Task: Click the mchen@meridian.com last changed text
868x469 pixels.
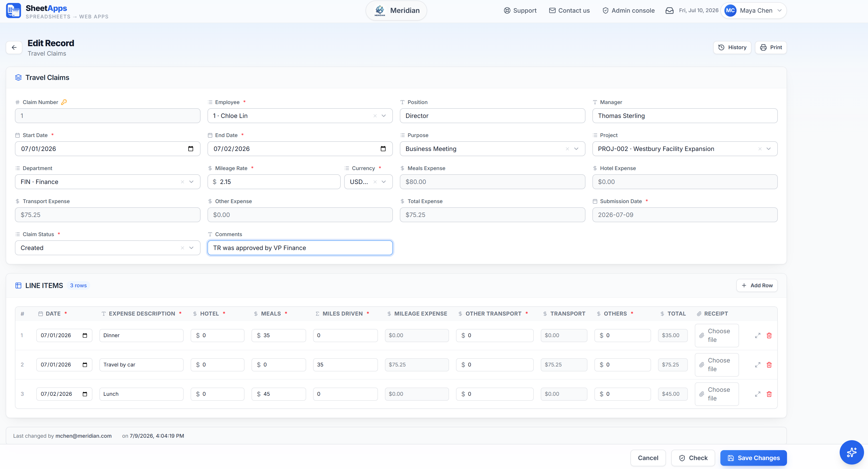Action: point(83,436)
